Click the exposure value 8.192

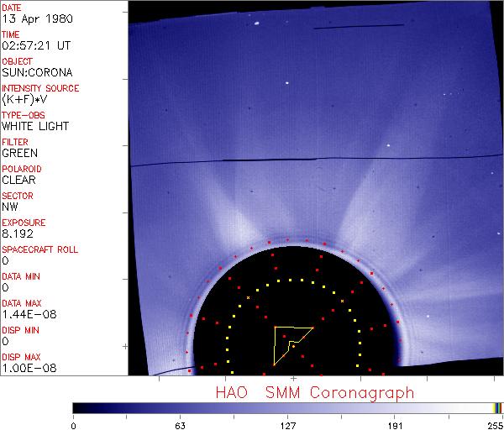(x=18, y=233)
